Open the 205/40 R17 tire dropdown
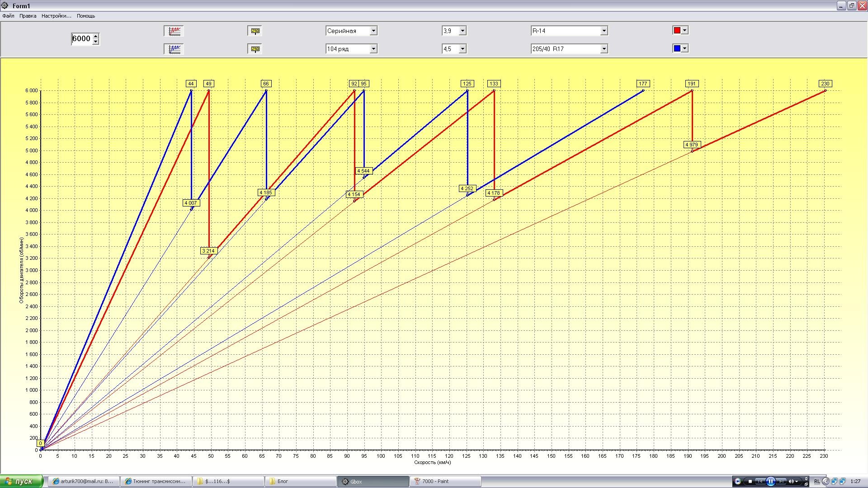This screenshot has width=868, height=488. tap(604, 49)
